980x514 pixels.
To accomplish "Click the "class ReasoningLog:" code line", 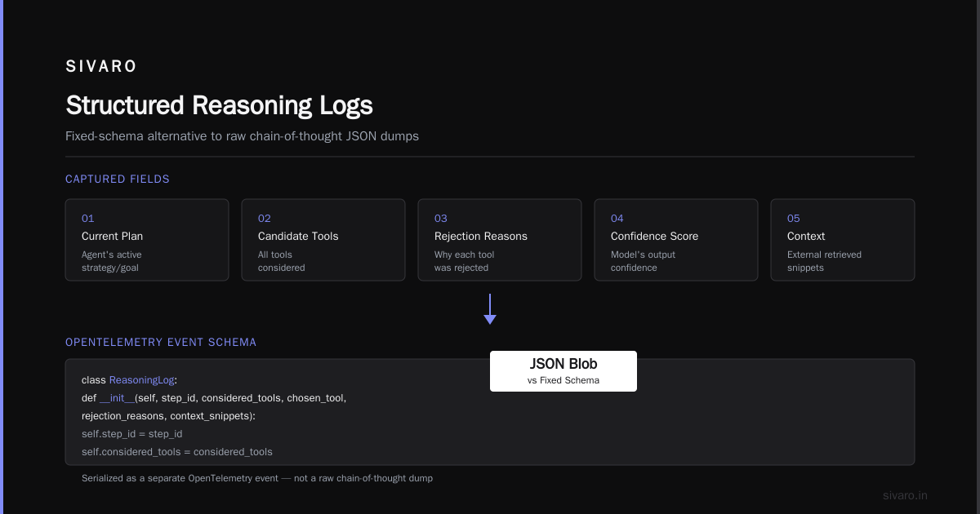I will pyautogui.click(x=129, y=380).
